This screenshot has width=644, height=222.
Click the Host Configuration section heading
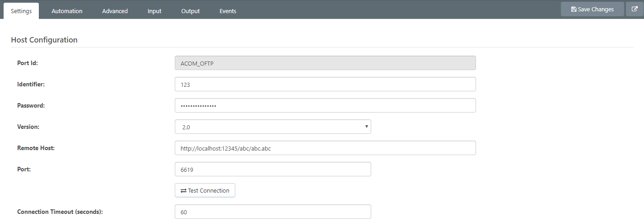click(x=44, y=40)
